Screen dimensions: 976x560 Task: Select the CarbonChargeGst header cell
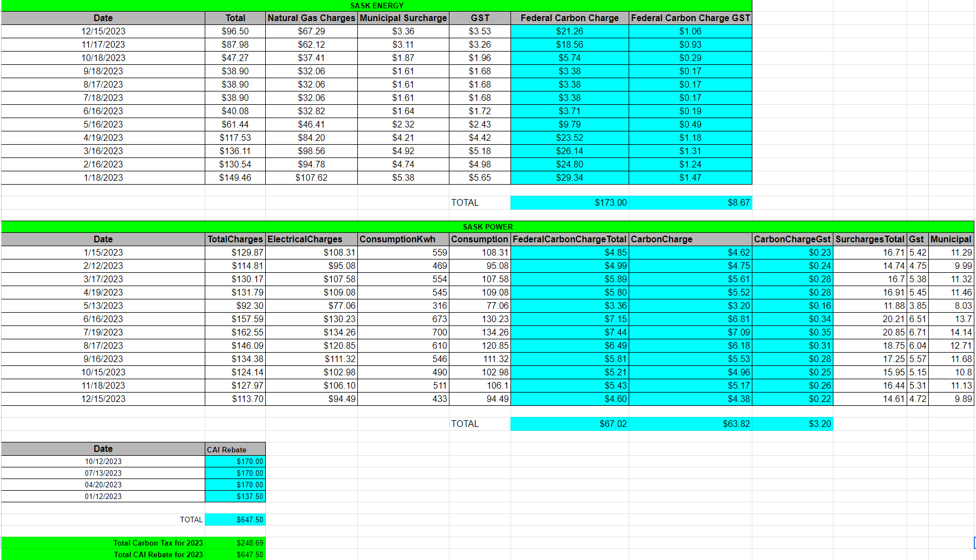(792, 239)
